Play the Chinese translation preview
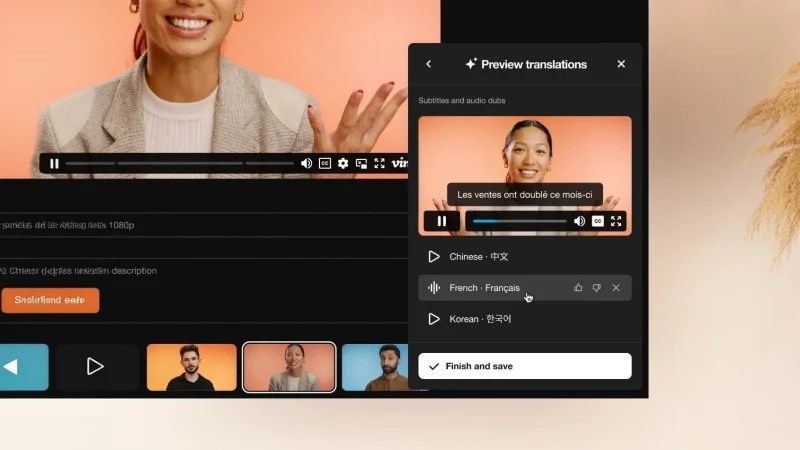Image resolution: width=800 pixels, height=450 pixels. point(434,257)
